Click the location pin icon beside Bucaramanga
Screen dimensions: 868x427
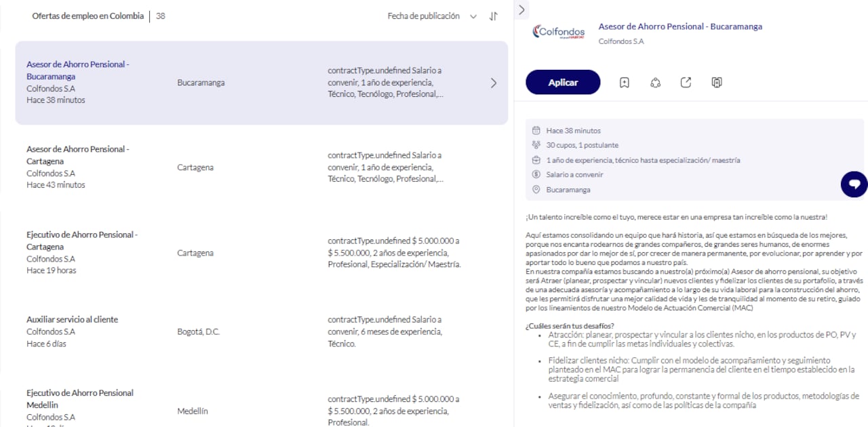point(536,189)
